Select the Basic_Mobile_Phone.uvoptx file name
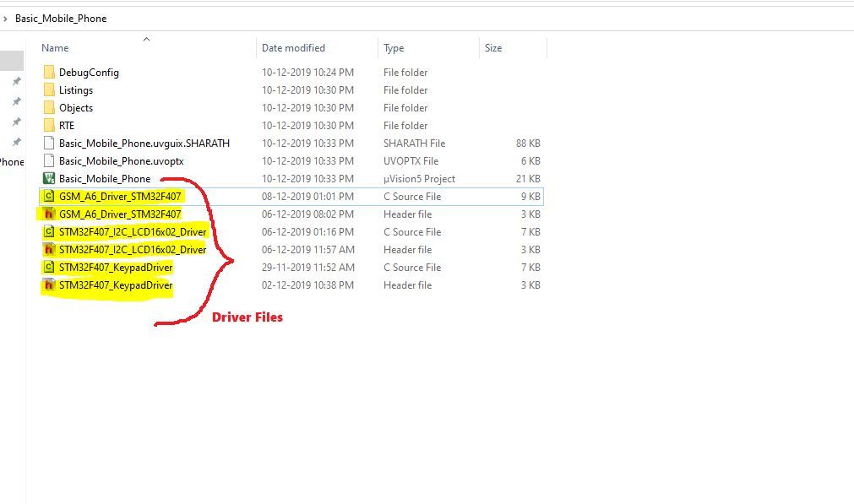 pos(121,161)
